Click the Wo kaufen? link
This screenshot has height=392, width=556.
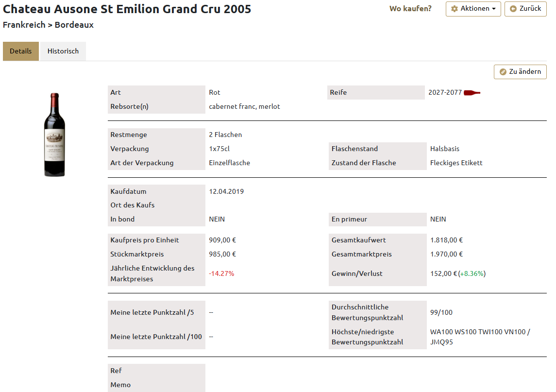click(410, 9)
